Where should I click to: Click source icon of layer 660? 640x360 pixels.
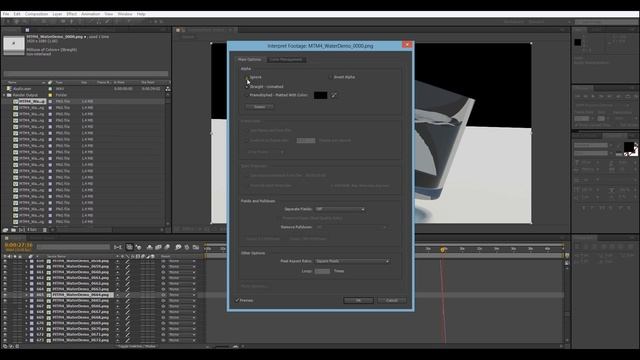[49, 267]
